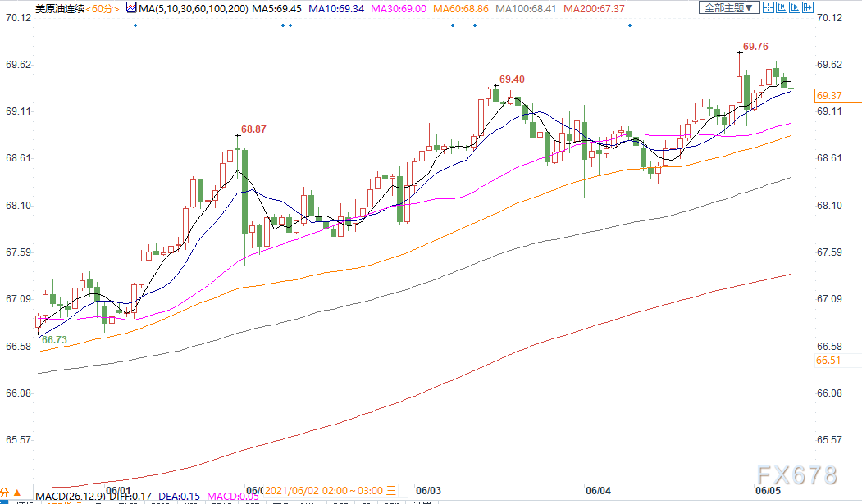862x504 pixels.
Task: Click the shrink chart axis icon
Action: (x=781, y=7)
